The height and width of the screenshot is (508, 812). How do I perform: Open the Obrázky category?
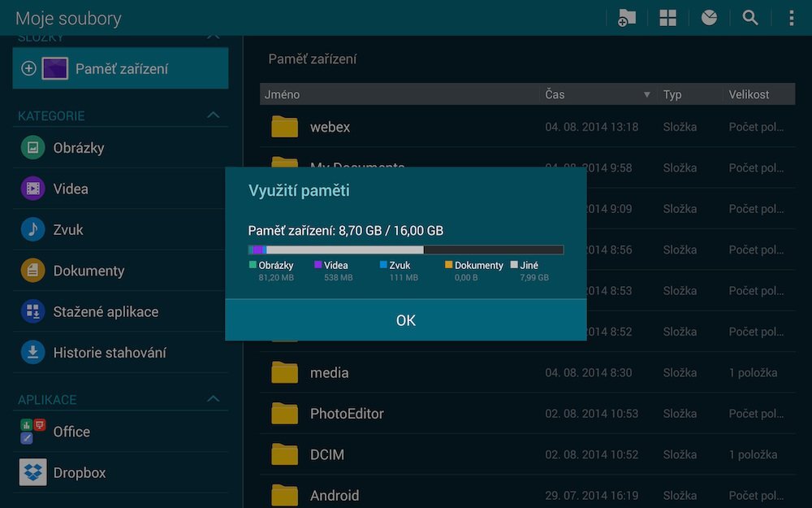[x=78, y=148]
